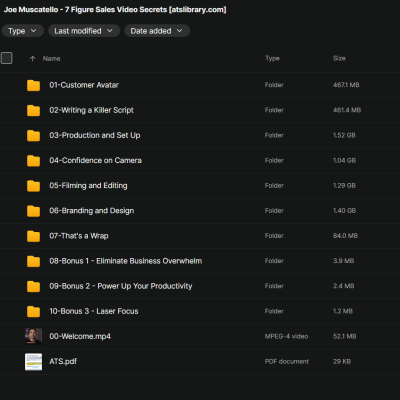400x400 pixels.
Task: Click the folder icon for 10-Bonus 3 Laser Focus
Action: 33,311
